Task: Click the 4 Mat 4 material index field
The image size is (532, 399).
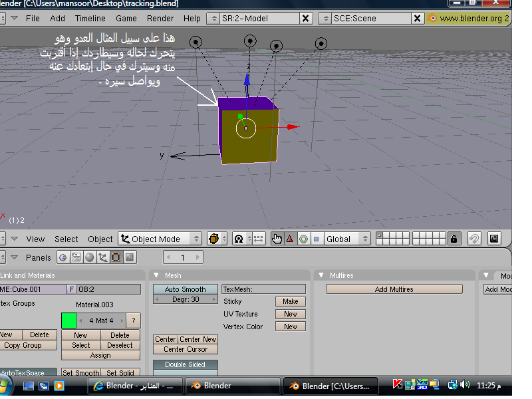Action: 101,321
